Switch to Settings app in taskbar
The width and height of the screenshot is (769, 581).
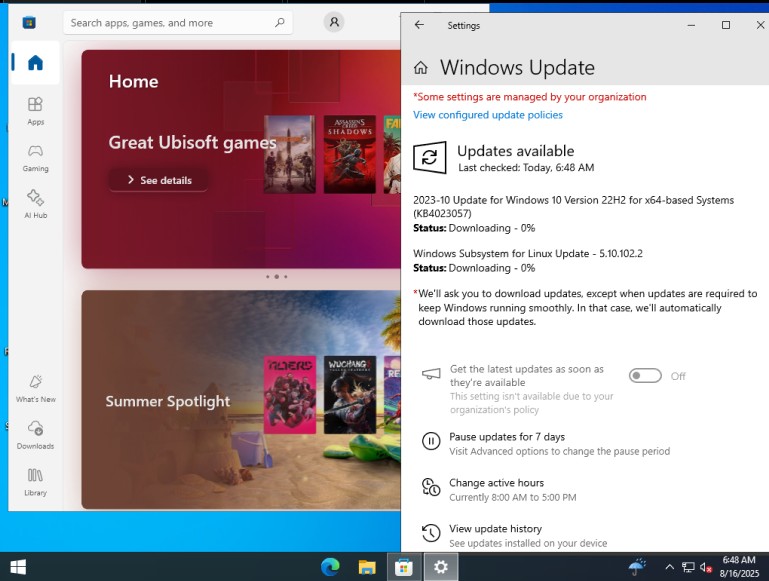pos(440,567)
